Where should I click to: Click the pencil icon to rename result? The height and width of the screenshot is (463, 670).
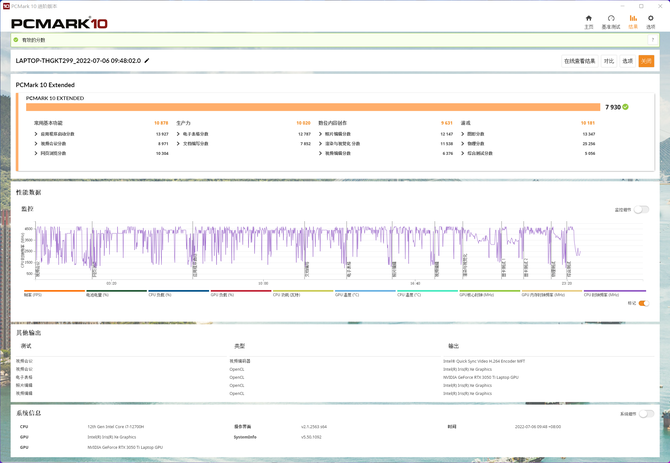coord(147,61)
